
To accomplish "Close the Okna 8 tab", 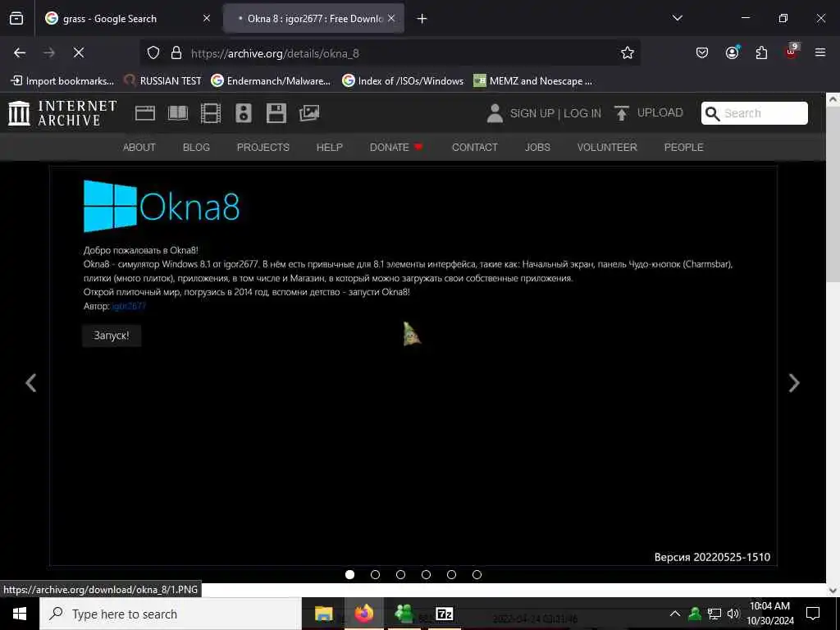I will (391, 19).
